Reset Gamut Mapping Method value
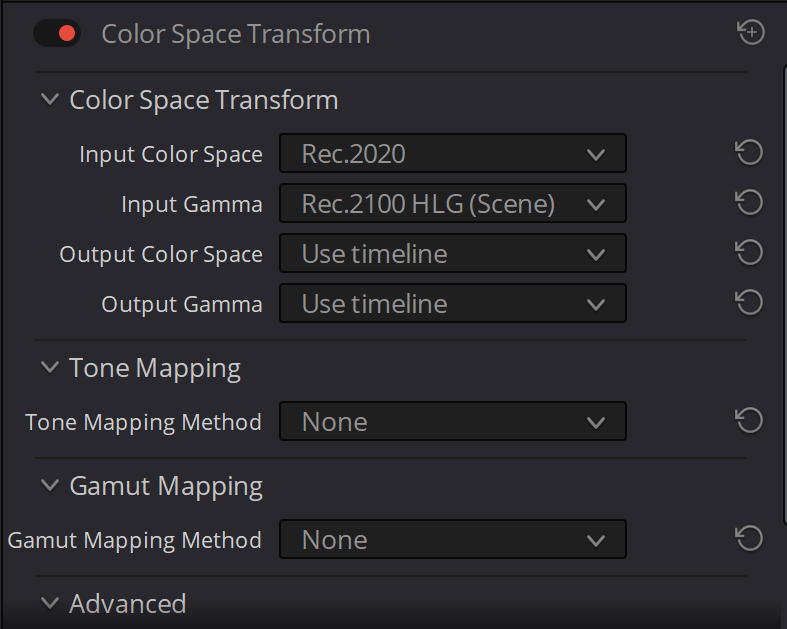787x629 pixels. (x=749, y=539)
